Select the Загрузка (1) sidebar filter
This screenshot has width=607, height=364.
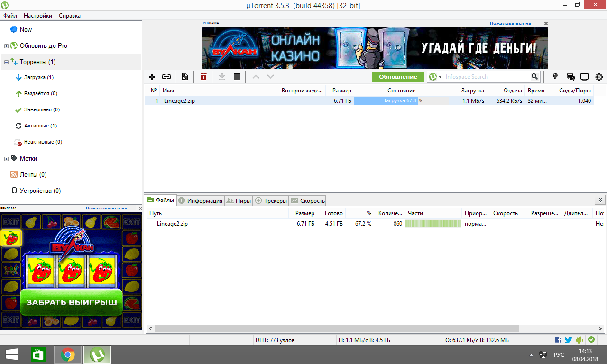[x=38, y=78]
